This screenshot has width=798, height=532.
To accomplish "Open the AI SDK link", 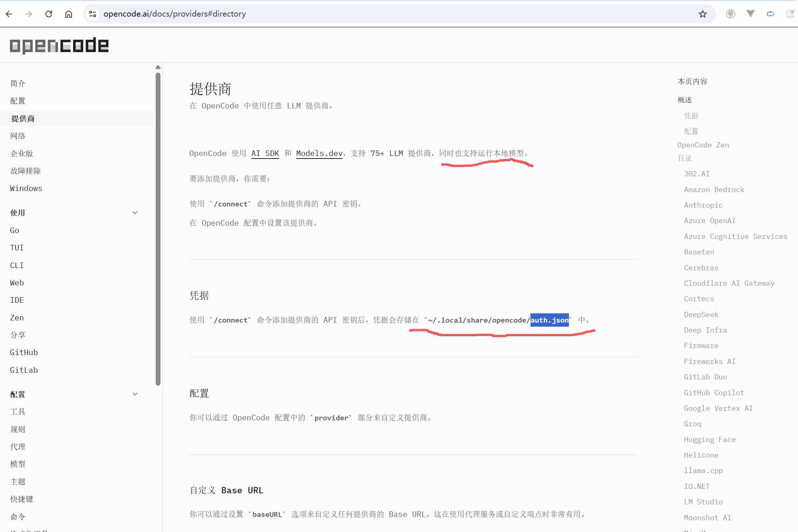I will (265, 153).
